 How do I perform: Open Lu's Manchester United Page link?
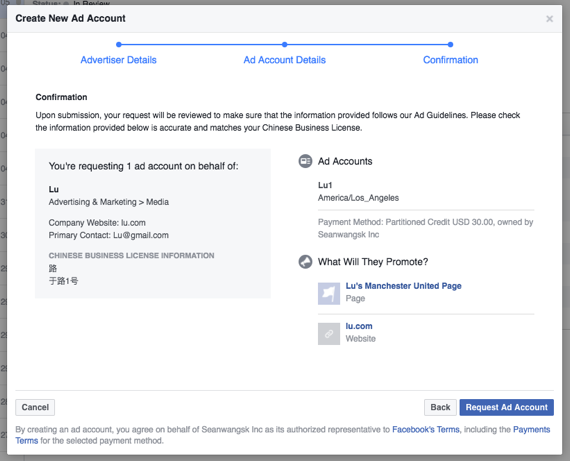pos(404,286)
